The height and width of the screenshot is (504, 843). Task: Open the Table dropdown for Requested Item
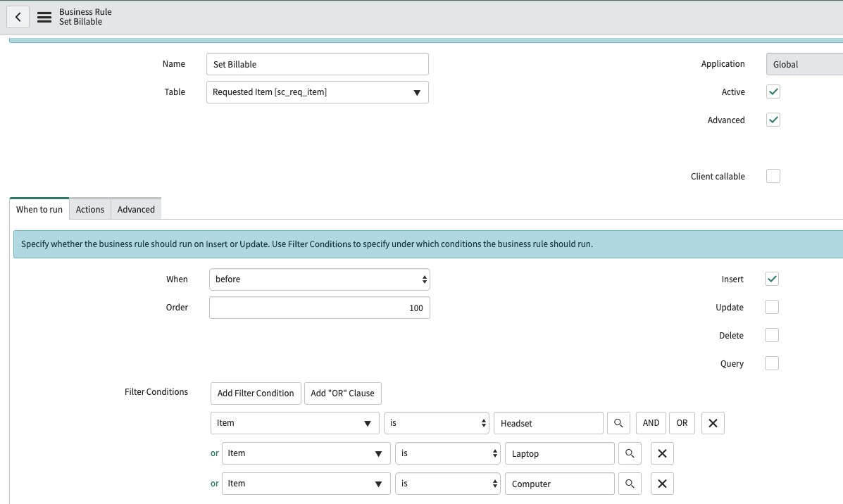(317, 92)
